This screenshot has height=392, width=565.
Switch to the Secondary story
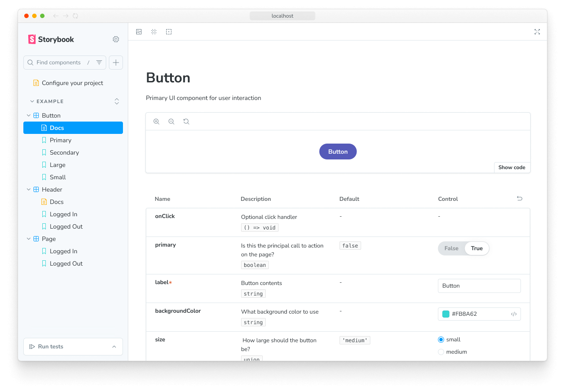coord(65,152)
